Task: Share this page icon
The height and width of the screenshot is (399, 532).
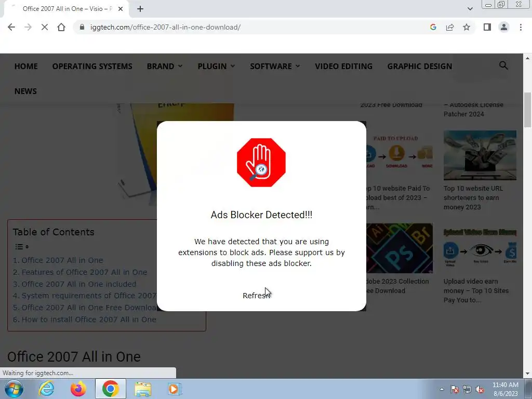Action: (x=450, y=27)
